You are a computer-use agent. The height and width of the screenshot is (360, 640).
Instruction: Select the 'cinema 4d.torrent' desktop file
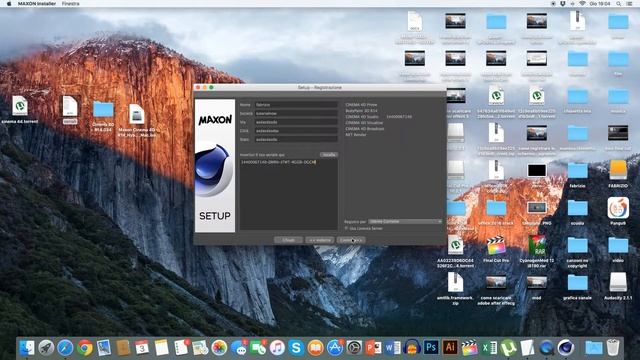(20, 106)
